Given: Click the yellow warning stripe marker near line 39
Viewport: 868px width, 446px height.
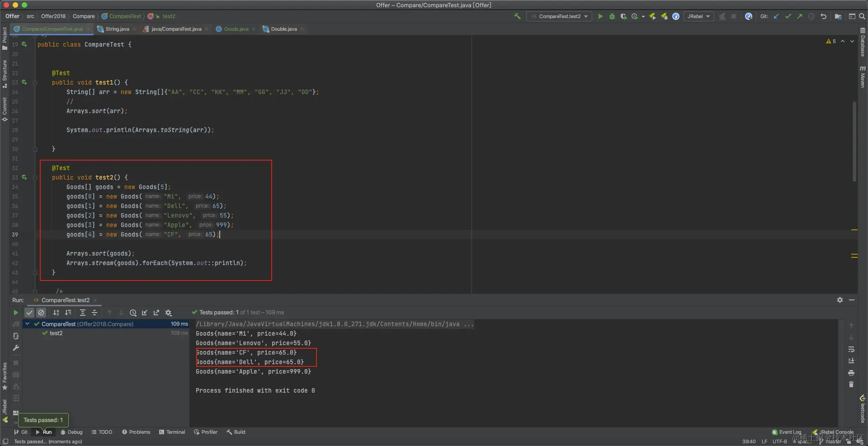Looking at the screenshot, I should click(x=854, y=230).
